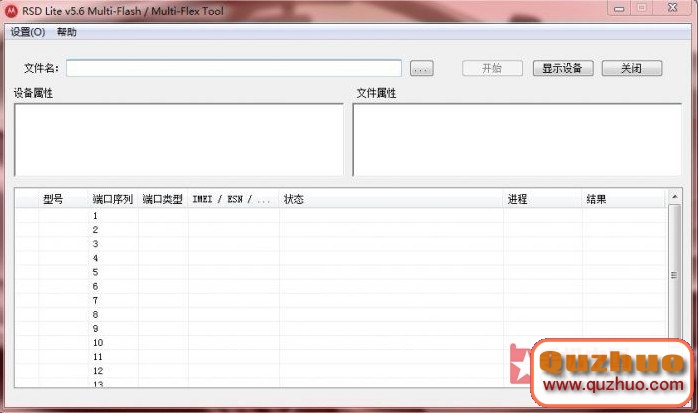Select port row 12
Image resolution: width=699 pixels, height=413 pixels.
click(x=341, y=371)
